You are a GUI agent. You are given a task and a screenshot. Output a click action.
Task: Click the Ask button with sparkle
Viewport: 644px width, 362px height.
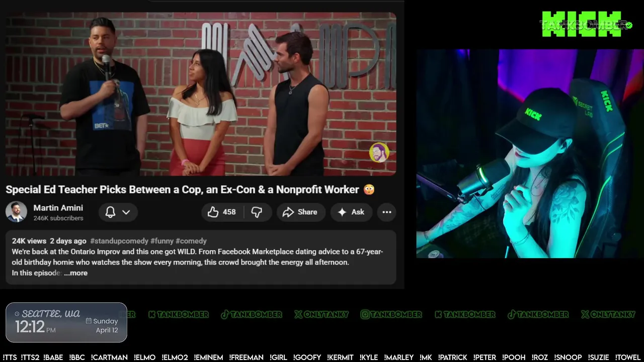351,212
